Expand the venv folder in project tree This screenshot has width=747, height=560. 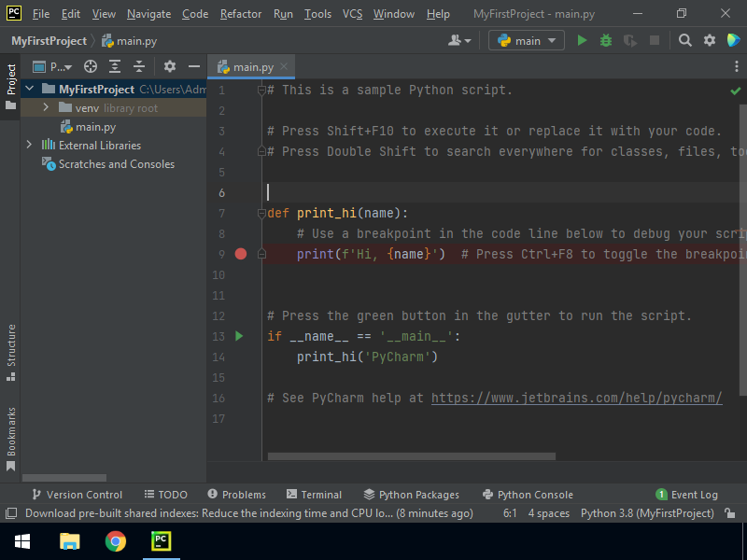pos(47,108)
